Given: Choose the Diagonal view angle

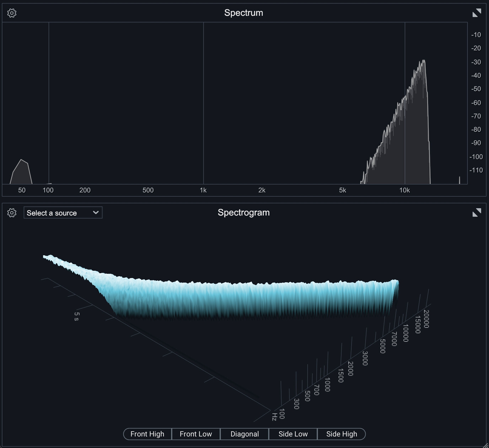Looking at the screenshot, I should pos(244,434).
